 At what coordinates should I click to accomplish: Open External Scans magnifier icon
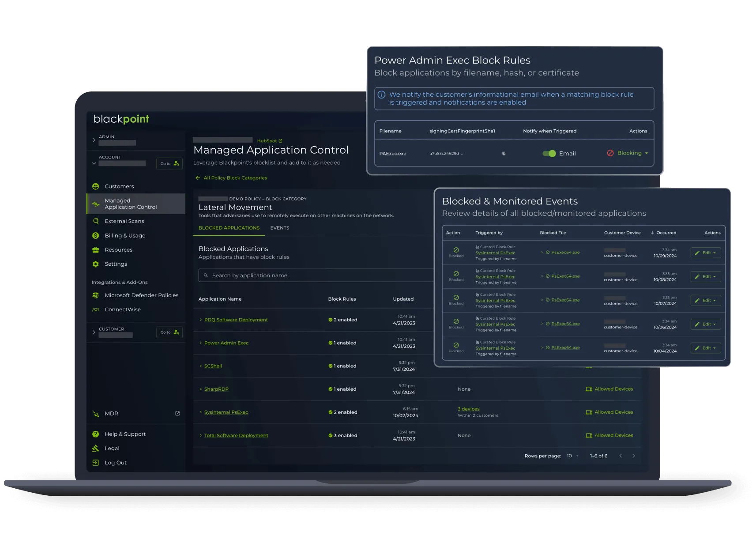tap(95, 221)
